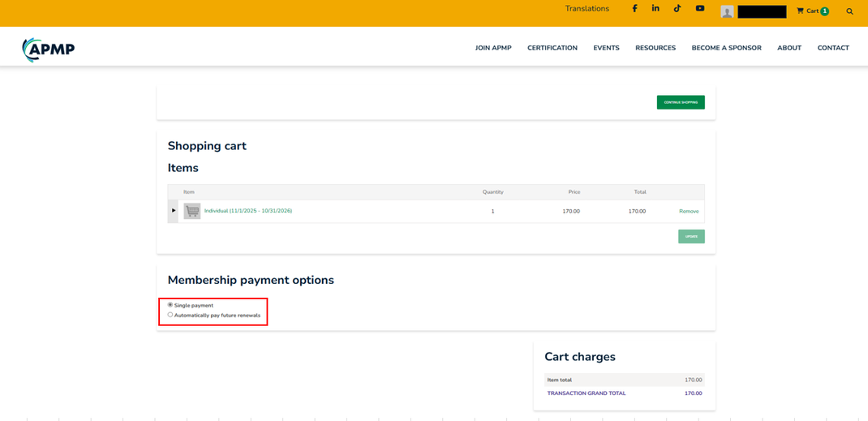Open the Translations link
This screenshot has height=421, width=868.
coord(587,9)
